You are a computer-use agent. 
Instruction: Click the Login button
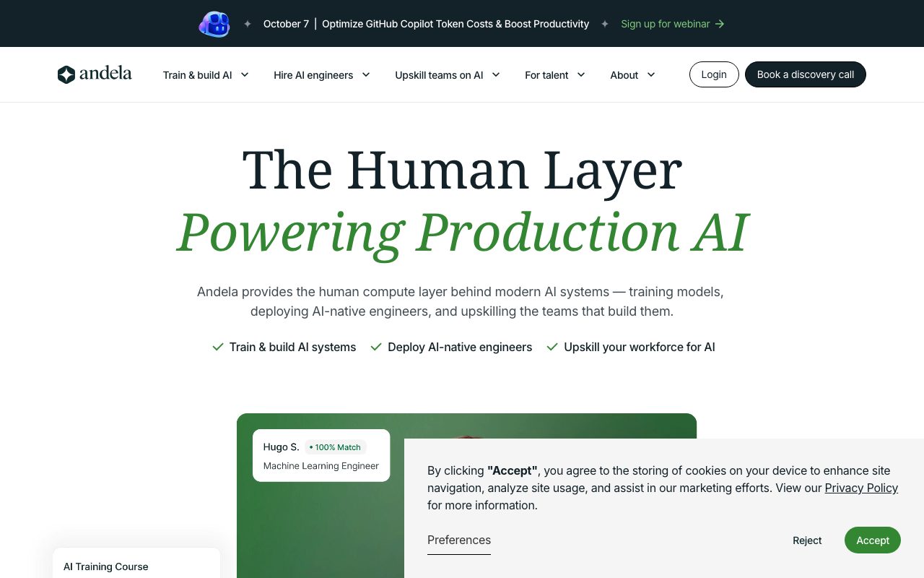(714, 74)
